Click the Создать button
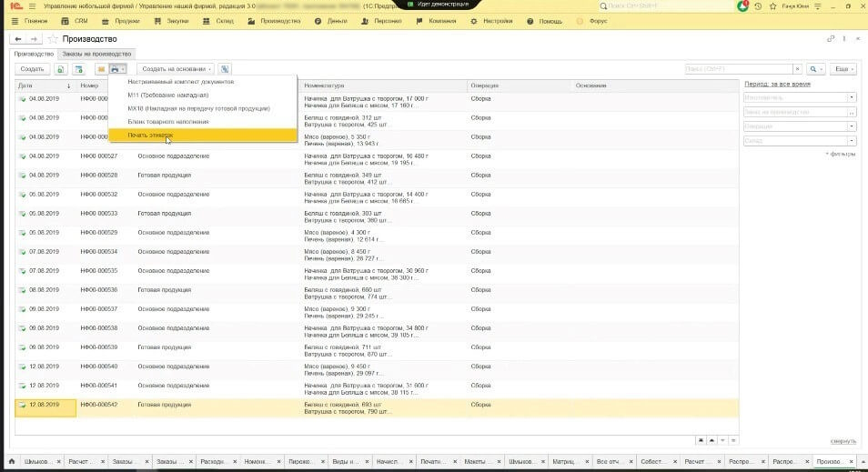This screenshot has height=472, width=868. [x=32, y=69]
